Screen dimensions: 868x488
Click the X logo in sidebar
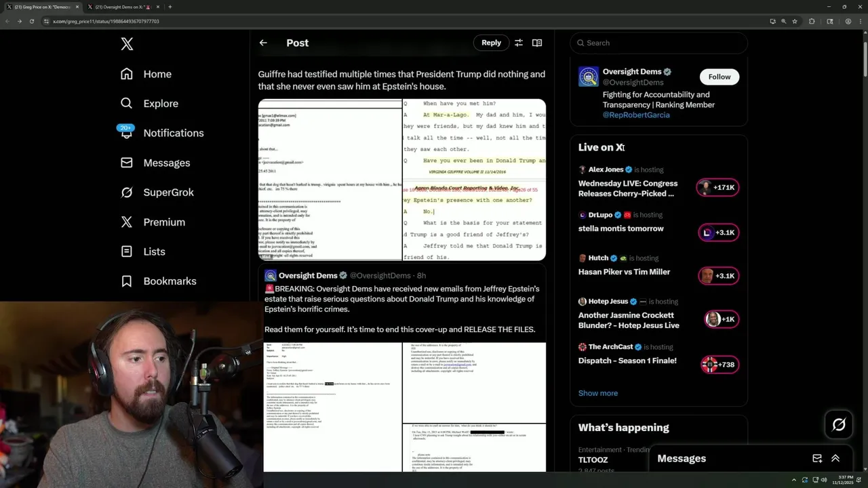[127, 44]
